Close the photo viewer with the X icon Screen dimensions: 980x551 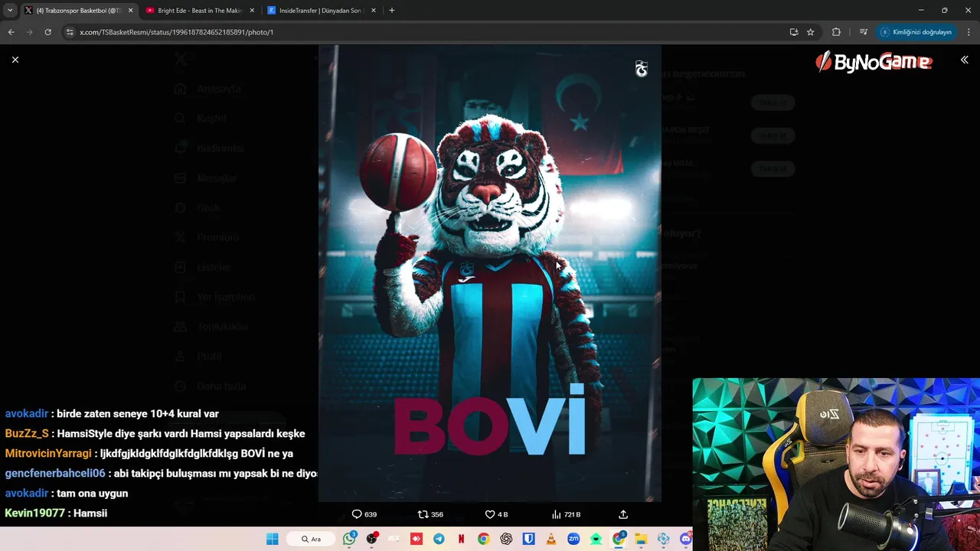tap(15, 60)
